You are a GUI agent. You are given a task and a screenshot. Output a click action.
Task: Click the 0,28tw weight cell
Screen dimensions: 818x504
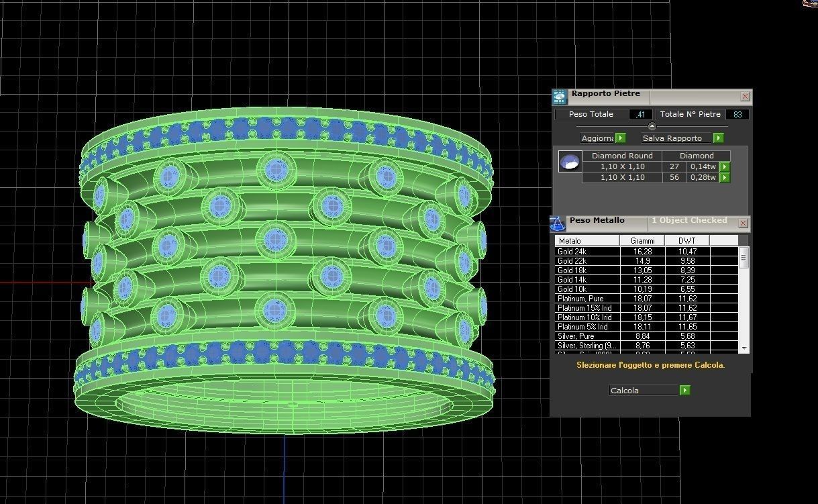pyautogui.click(x=703, y=178)
